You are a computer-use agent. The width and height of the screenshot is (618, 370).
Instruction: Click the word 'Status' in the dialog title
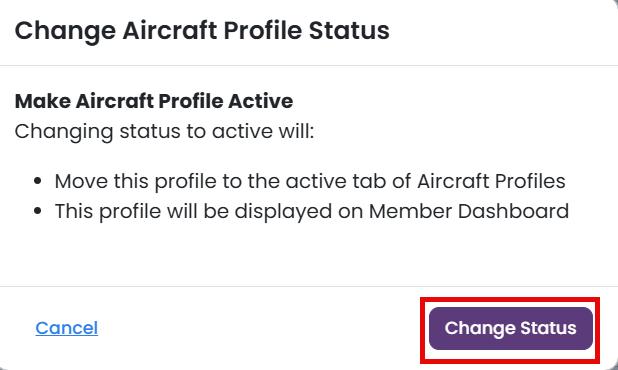coord(349,31)
